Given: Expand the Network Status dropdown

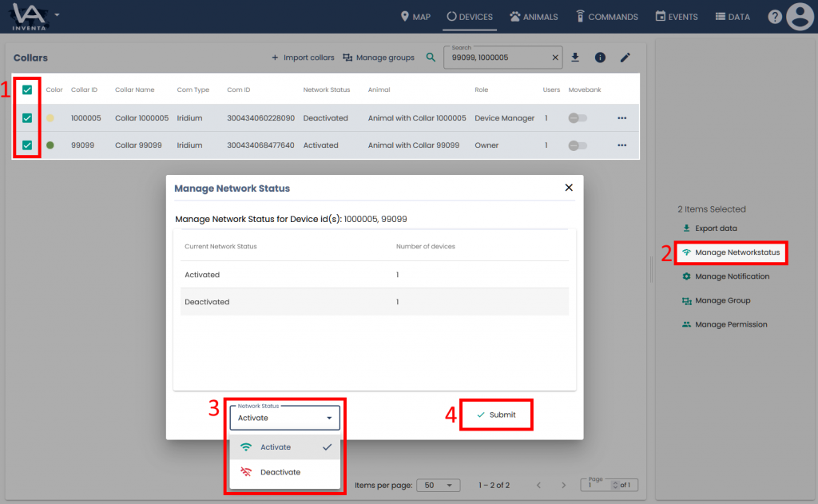Looking at the screenshot, I should point(285,418).
